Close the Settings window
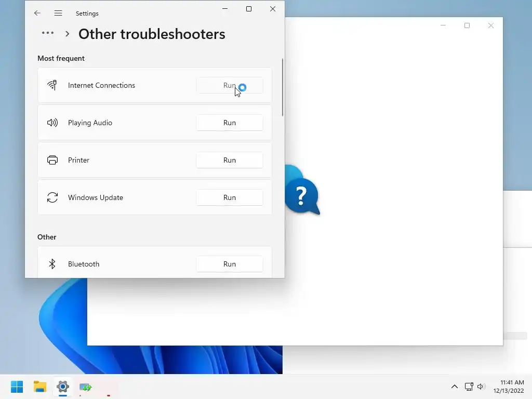532x399 pixels. click(x=272, y=9)
